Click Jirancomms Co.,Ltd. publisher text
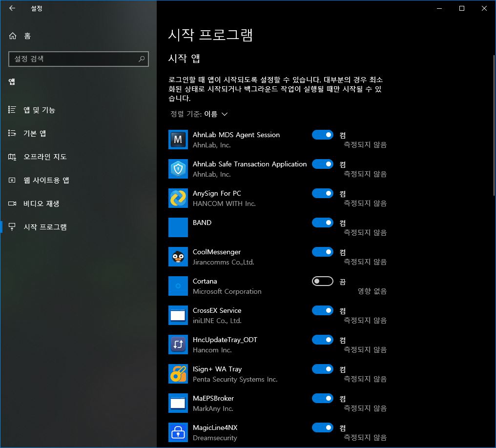The image size is (496, 448). [223, 262]
